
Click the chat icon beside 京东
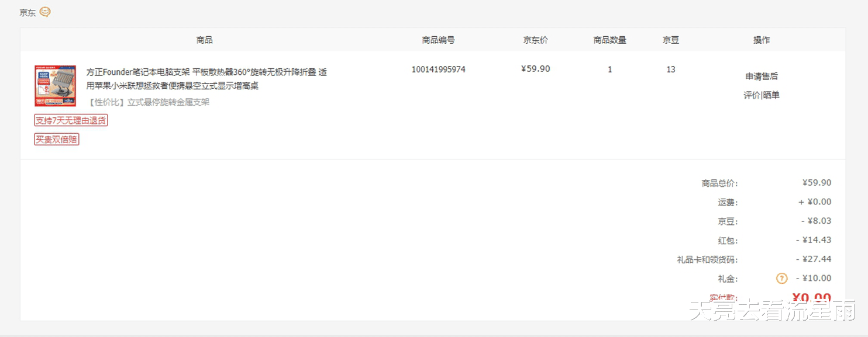[45, 12]
